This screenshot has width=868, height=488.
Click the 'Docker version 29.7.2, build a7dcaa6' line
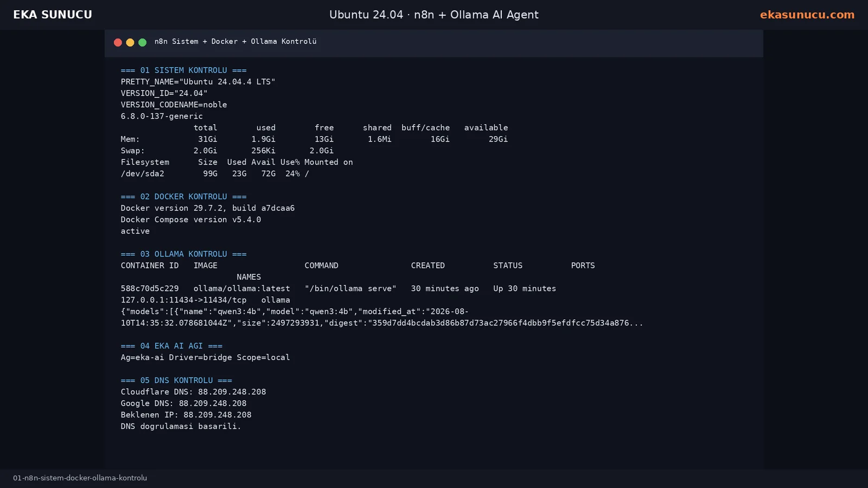[x=208, y=208]
